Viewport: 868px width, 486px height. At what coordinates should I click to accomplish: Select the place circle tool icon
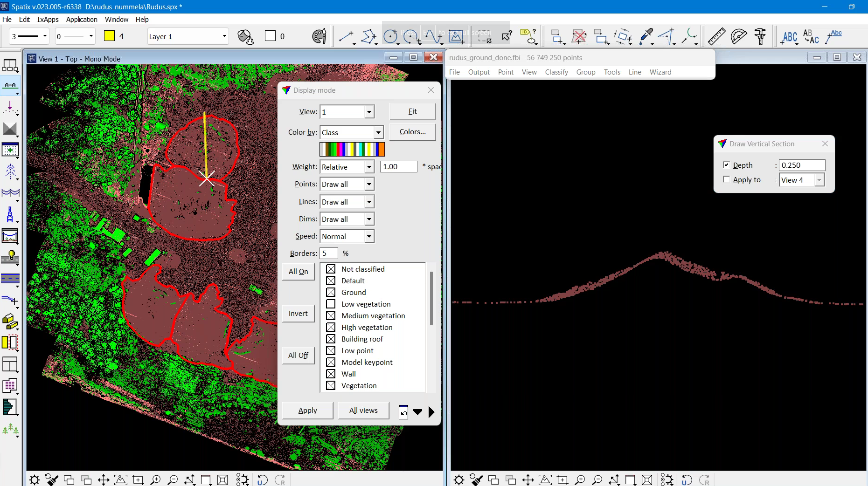[390, 36]
